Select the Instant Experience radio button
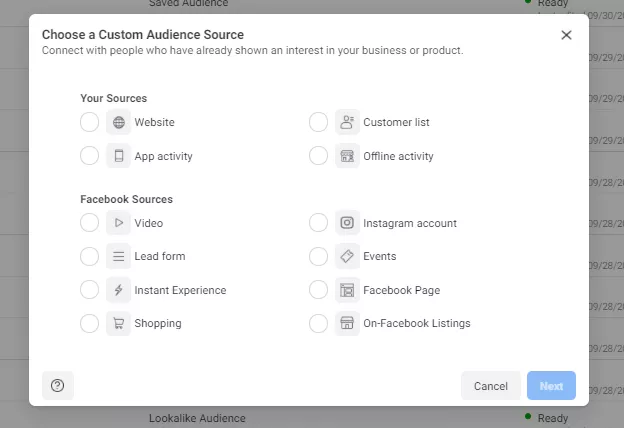 coord(90,289)
